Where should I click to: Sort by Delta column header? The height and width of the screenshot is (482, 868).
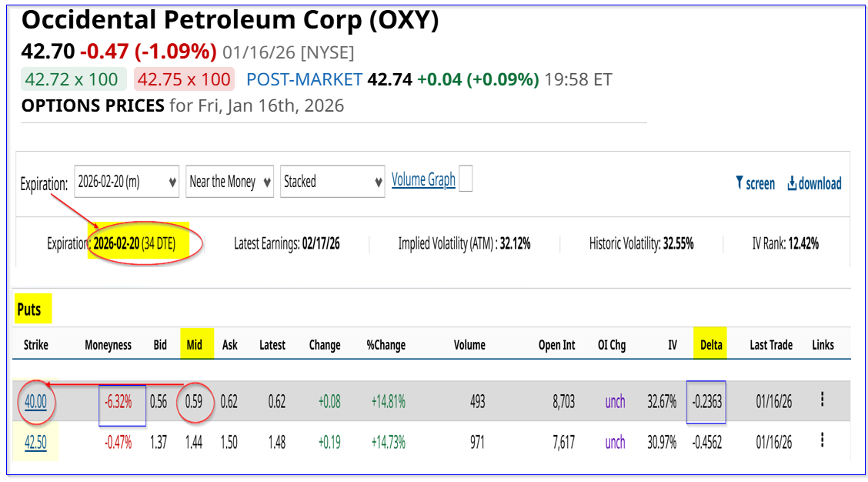coord(711,345)
